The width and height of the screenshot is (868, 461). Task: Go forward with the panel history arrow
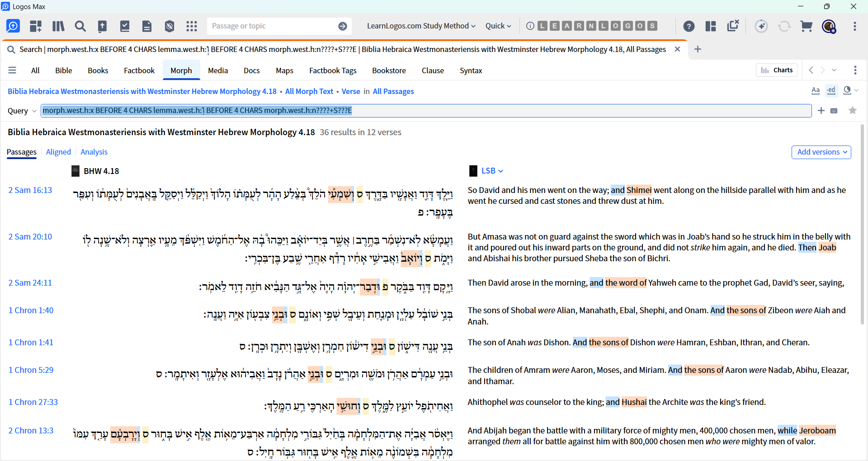pyautogui.click(x=823, y=70)
